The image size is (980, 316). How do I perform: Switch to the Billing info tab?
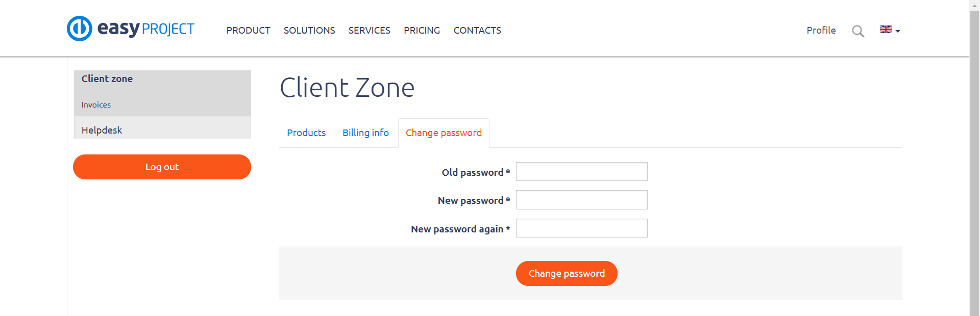pyautogui.click(x=365, y=133)
